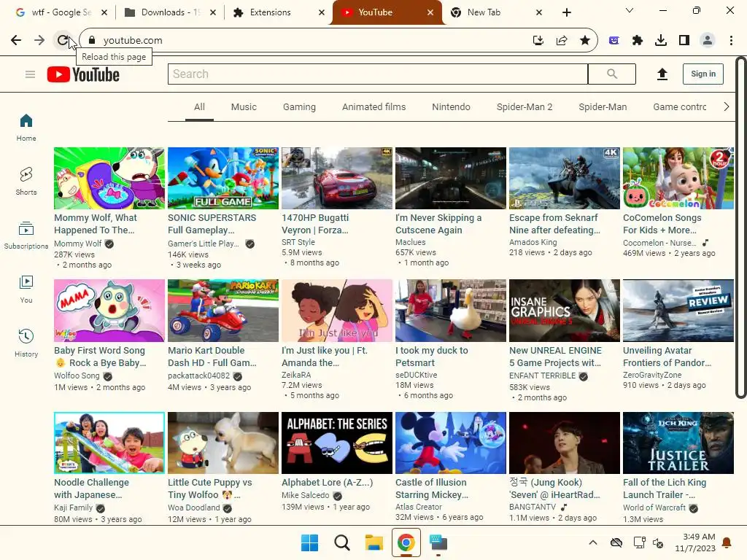The width and height of the screenshot is (747, 560).
Task: Select the Animated films chip
Action: click(x=374, y=107)
